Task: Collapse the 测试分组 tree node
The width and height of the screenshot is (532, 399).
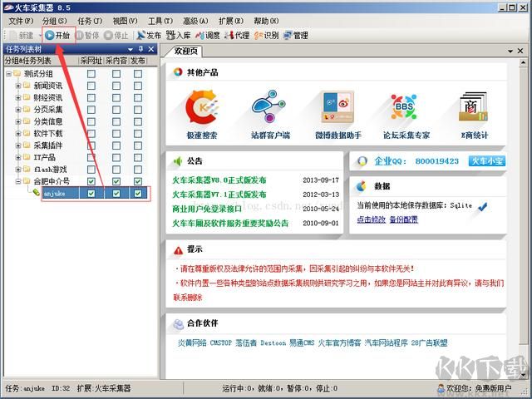Action: coord(8,74)
